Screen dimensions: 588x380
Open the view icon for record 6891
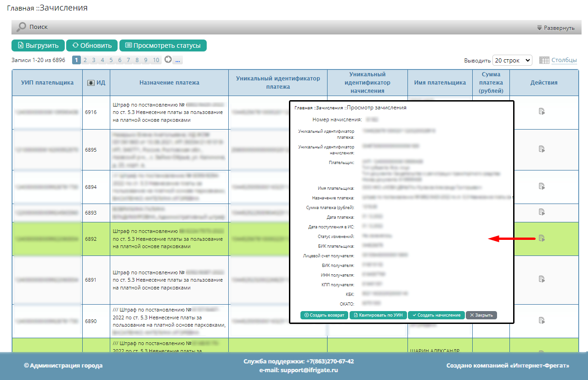click(542, 278)
